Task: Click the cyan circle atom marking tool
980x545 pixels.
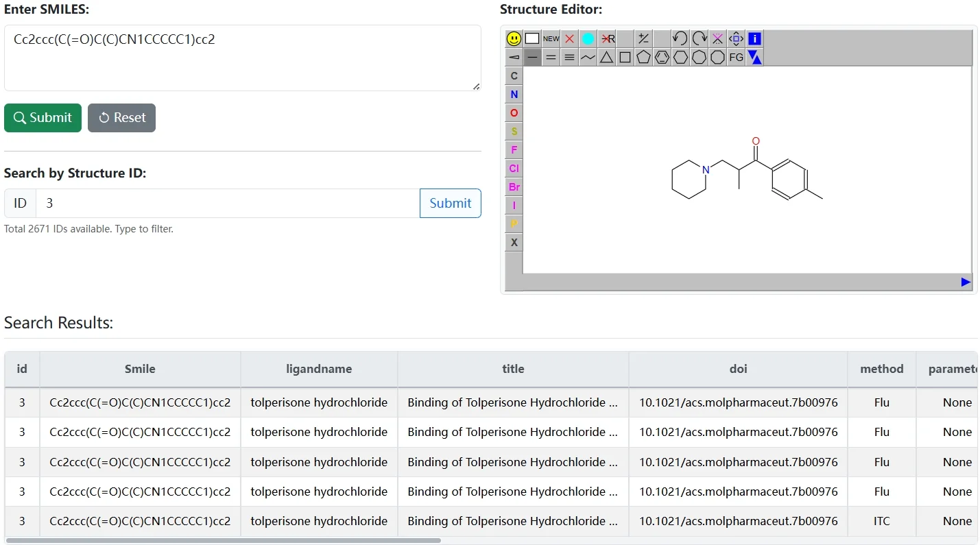Action: click(x=588, y=39)
